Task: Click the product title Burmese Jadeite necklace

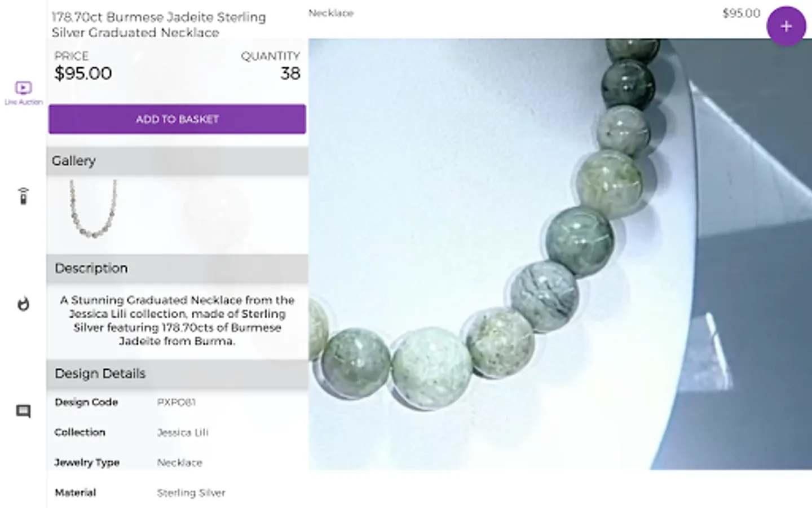Action: (158, 25)
